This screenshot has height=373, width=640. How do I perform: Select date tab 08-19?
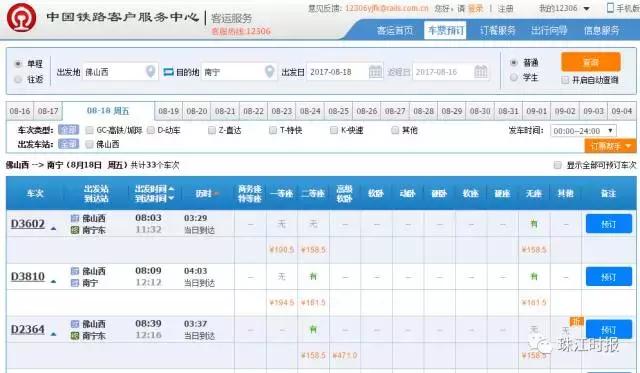(169, 111)
